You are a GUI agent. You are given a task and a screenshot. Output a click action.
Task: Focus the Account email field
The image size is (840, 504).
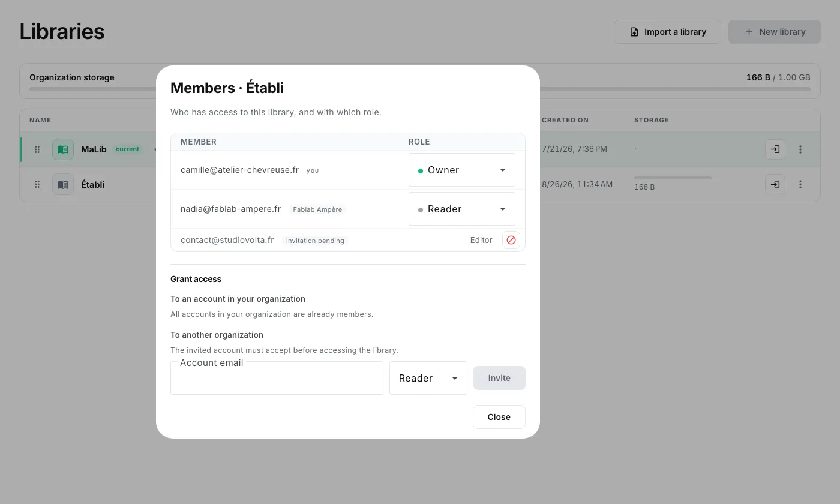click(277, 378)
